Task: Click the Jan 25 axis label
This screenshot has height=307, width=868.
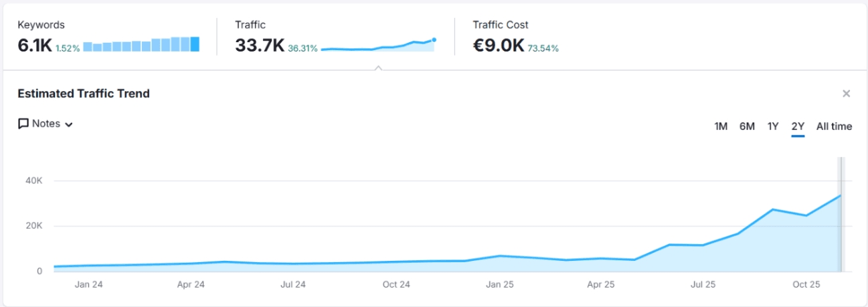Action: coord(500,284)
